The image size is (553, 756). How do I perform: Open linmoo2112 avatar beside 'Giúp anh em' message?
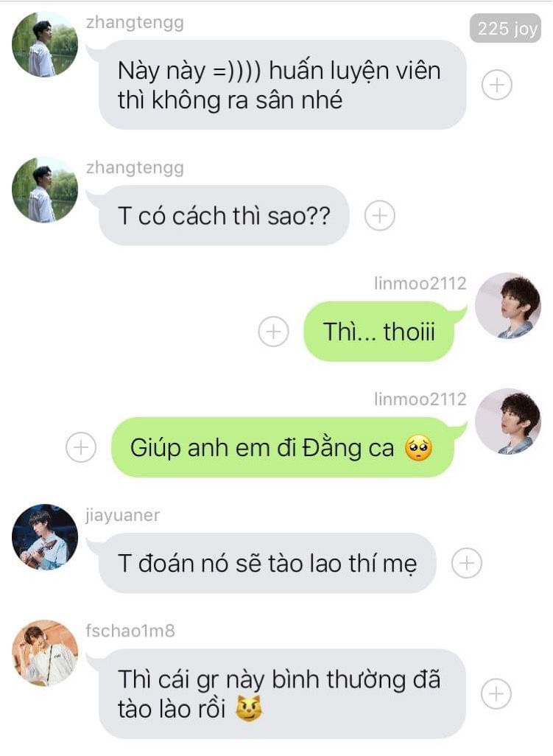click(x=508, y=421)
